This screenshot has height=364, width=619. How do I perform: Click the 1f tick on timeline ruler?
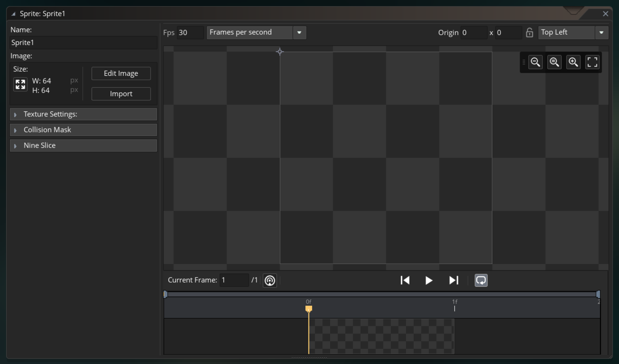(454, 308)
